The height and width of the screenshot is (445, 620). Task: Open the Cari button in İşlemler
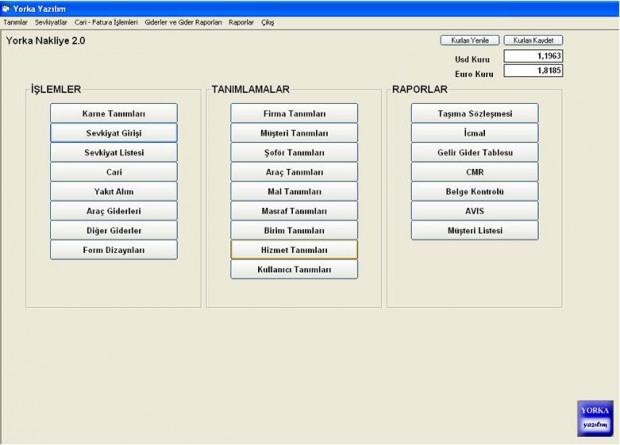pos(114,172)
